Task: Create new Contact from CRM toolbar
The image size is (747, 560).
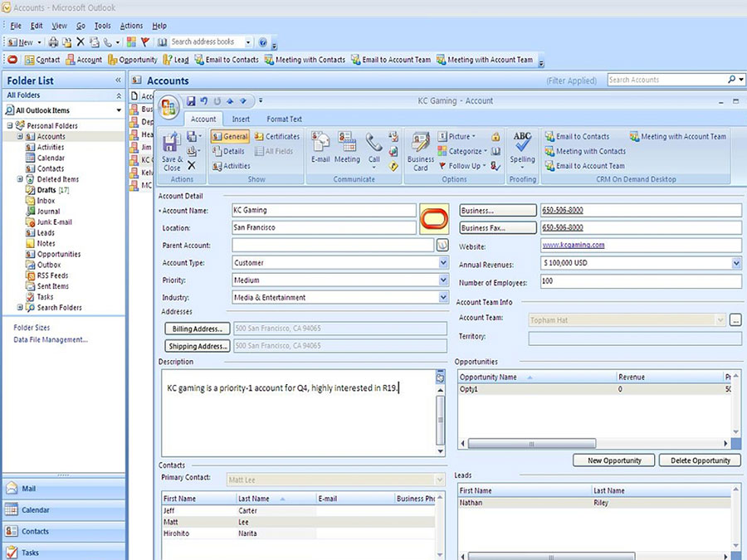Action: [42, 60]
